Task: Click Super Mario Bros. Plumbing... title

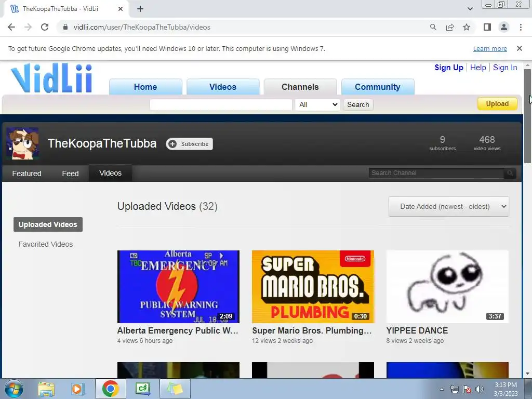Action: (x=312, y=330)
